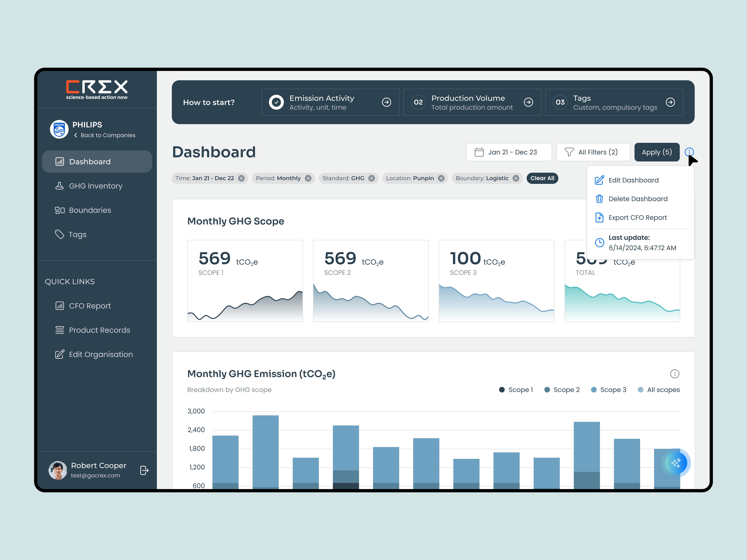Viewport: 747px width, 560px height.
Task: Toggle Scope 2 legend item
Action: (562, 390)
